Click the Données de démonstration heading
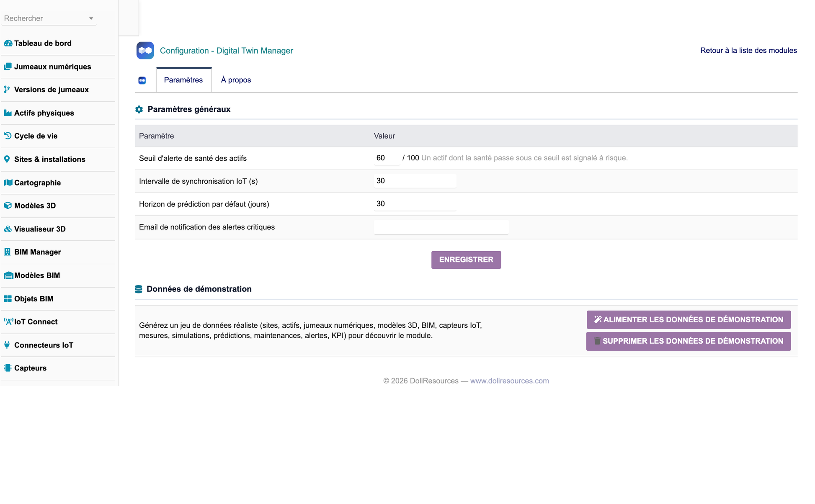This screenshot has height=504, width=815. pyautogui.click(x=199, y=289)
